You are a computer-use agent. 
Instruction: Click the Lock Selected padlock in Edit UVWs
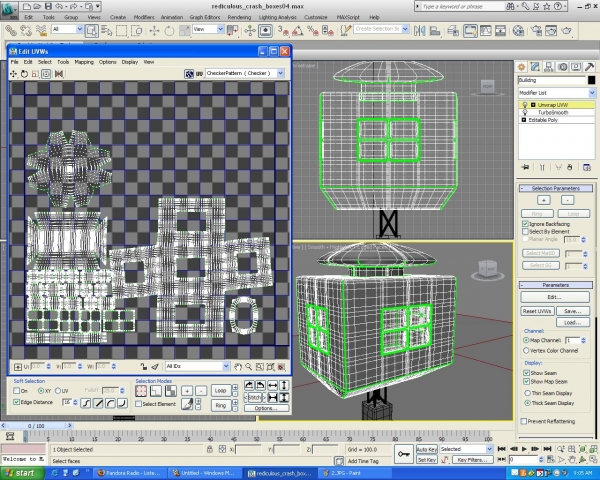click(x=143, y=367)
